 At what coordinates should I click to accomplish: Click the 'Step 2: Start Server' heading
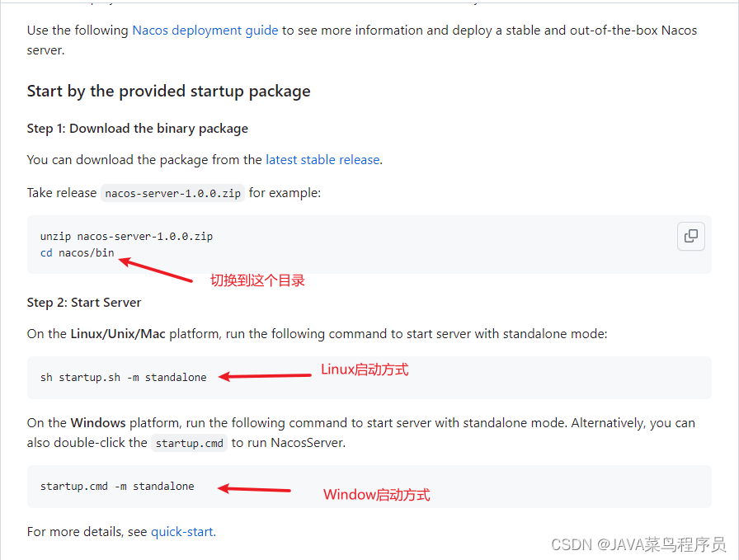(84, 302)
